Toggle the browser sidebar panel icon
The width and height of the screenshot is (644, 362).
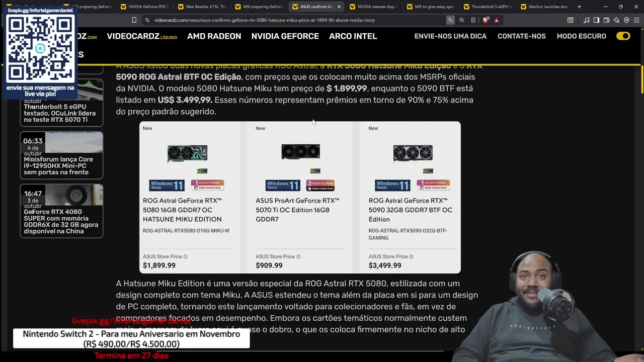tap(596, 20)
